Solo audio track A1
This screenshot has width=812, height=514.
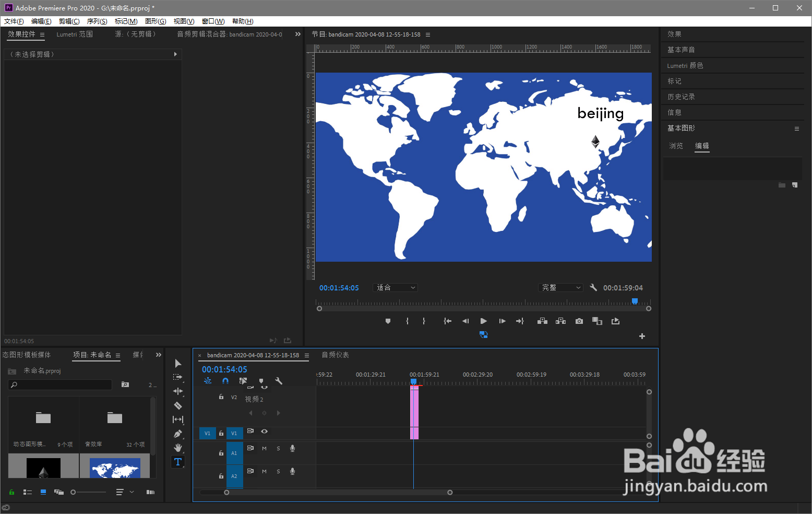(x=278, y=448)
